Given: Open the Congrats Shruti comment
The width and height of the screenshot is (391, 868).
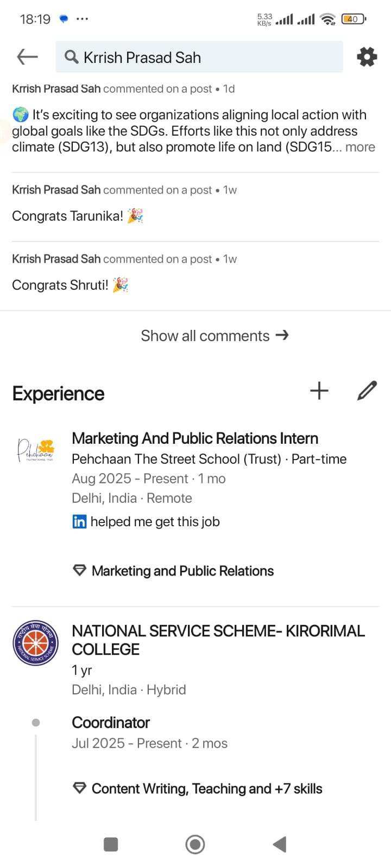Looking at the screenshot, I should 60,285.
